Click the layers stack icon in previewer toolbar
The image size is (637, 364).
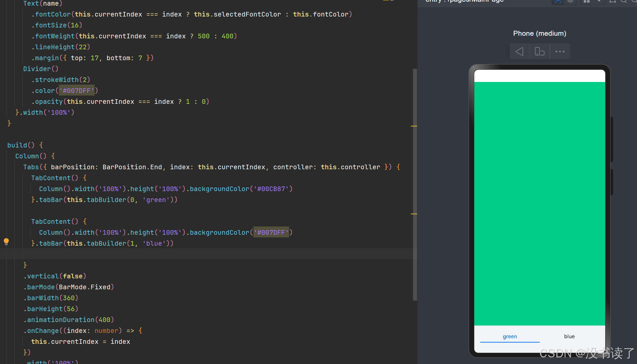570,1
